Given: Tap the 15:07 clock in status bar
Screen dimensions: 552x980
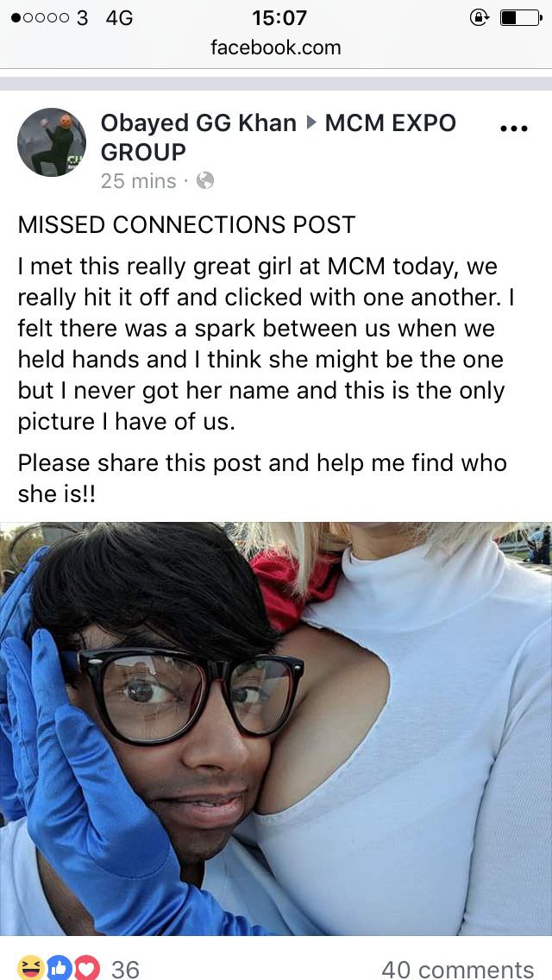Looking at the screenshot, I should pyautogui.click(x=279, y=18).
